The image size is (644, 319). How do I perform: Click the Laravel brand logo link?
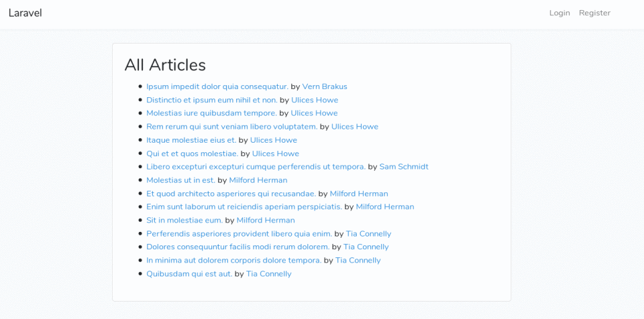point(25,13)
